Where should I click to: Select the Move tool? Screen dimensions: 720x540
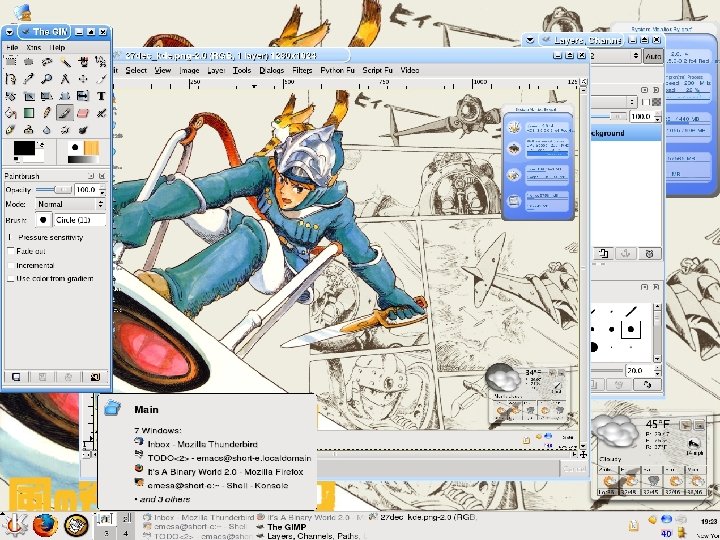pos(83,79)
